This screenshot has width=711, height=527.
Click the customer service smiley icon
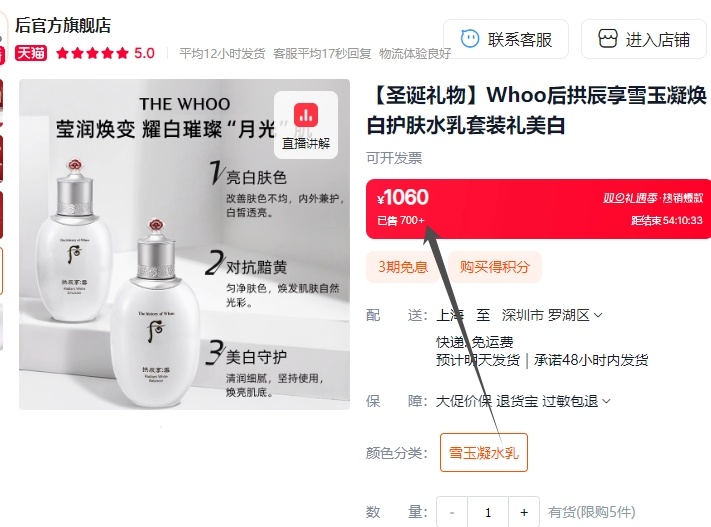tap(469, 39)
